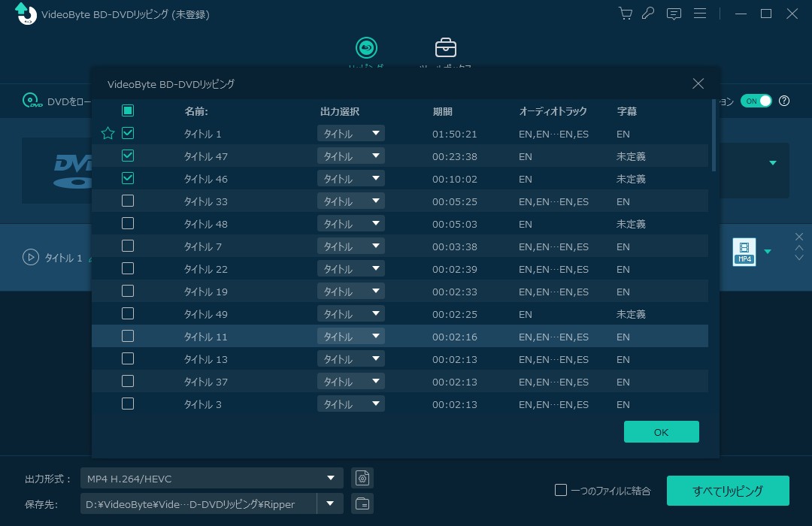Viewport: 812px width, 526px height.
Task: Open output selection dropdown for Title 48
Action: tap(350, 224)
